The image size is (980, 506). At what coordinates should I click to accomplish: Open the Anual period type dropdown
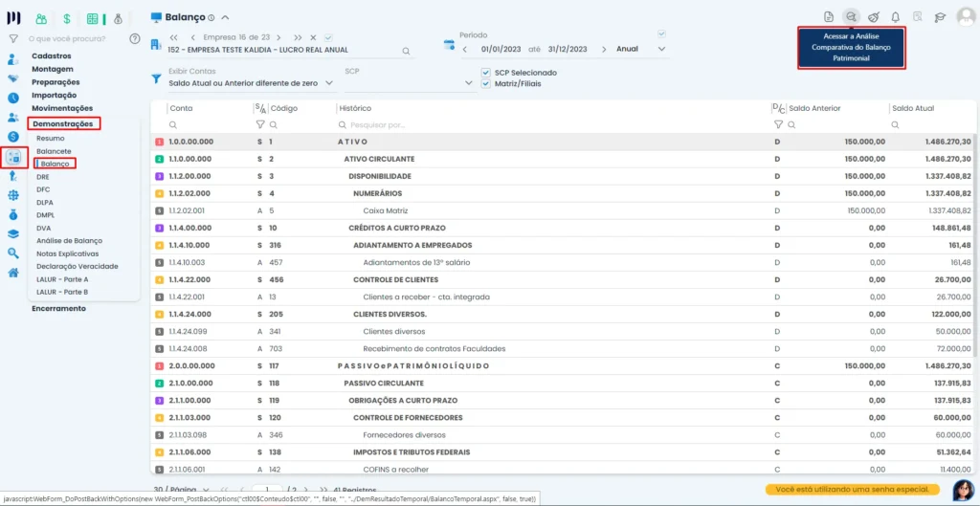pos(660,49)
